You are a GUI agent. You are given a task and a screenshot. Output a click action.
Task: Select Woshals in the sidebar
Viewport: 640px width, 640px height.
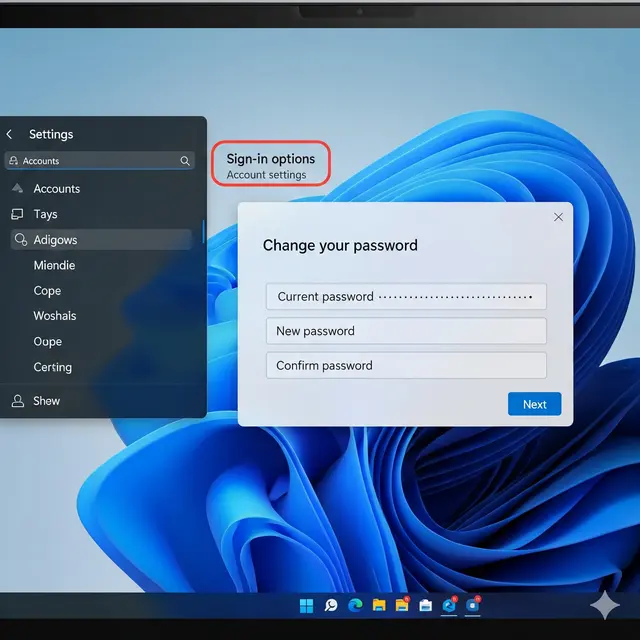55,316
